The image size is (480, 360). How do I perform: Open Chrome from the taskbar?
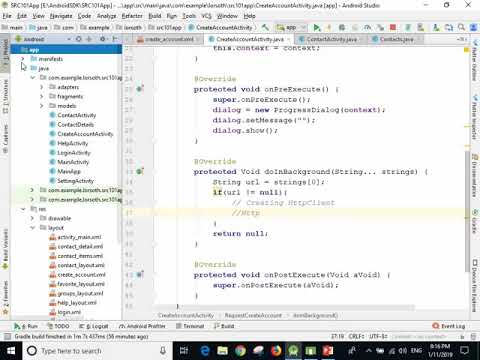tap(240, 351)
